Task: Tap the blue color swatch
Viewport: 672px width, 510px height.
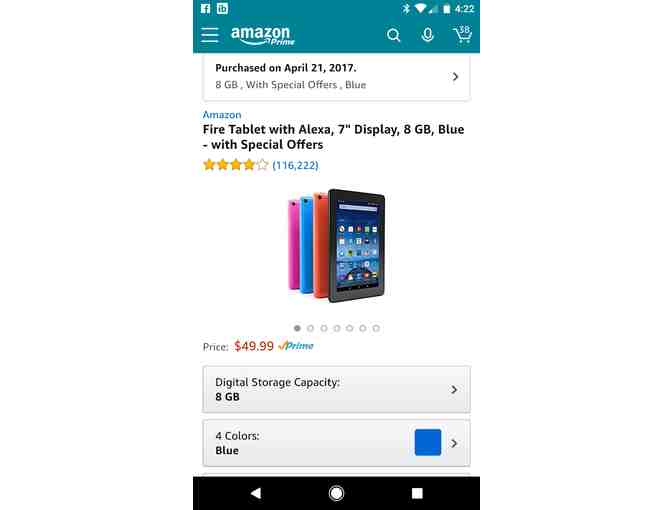Action: (428, 442)
